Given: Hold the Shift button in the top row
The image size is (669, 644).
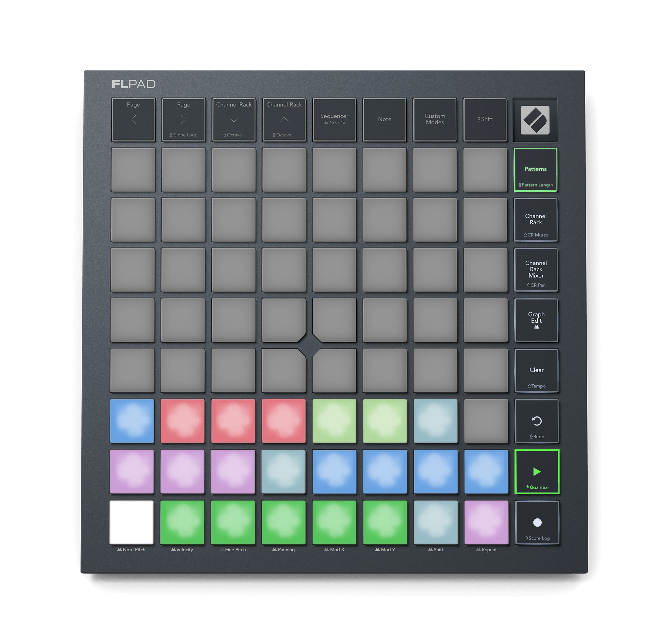Looking at the screenshot, I should point(485,120).
